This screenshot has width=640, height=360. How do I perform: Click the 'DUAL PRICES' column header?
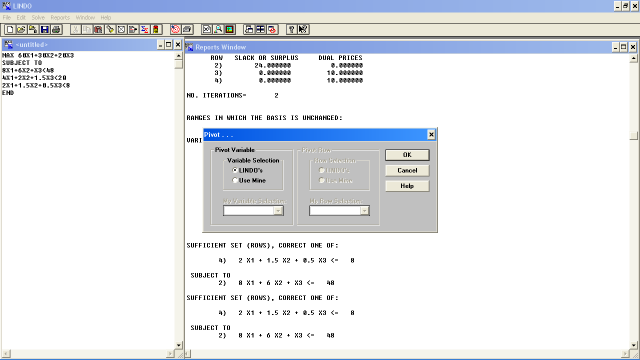tap(340, 58)
